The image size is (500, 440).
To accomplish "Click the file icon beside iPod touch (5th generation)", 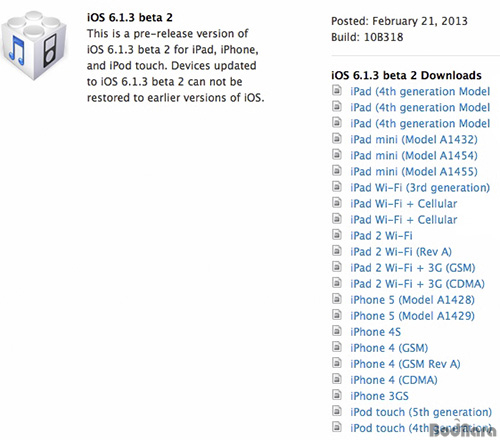I will 337,411.
